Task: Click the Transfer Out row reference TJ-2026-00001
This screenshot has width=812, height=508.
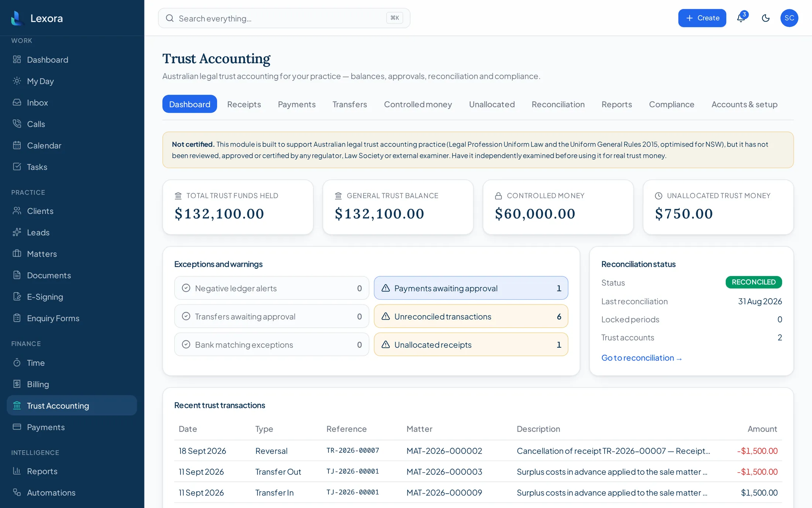Action: pyautogui.click(x=352, y=471)
